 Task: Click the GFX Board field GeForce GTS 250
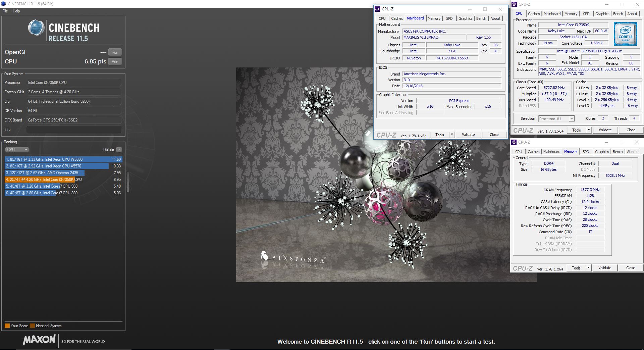pyautogui.click(x=74, y=120)
